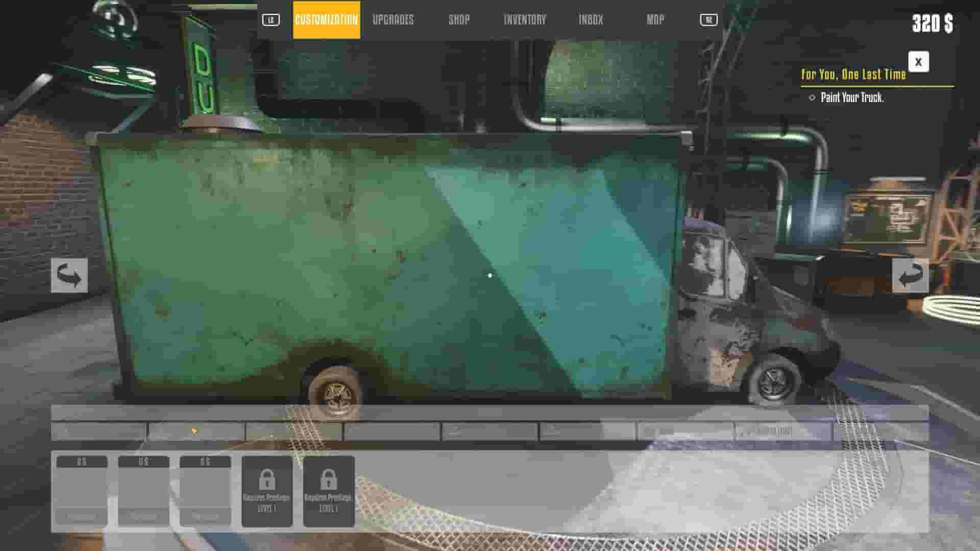Click the LB bumper icon beside Customization

[271, 20]
